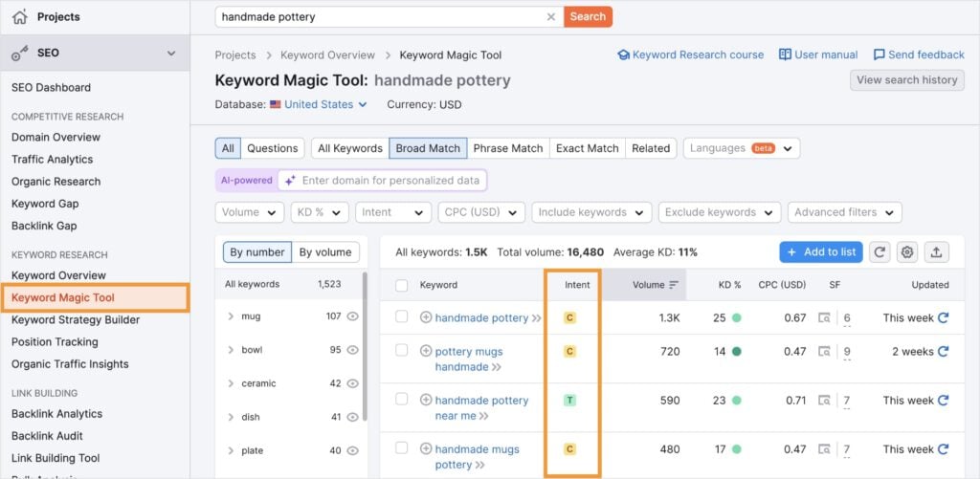This screenshot has height=479, width=980.
Task: Open the United States database dropdown
Action: [x=319, y=104]
